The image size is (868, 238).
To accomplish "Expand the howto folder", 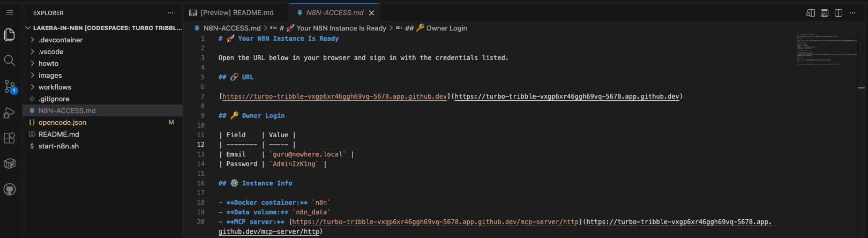I will (103, 63).
